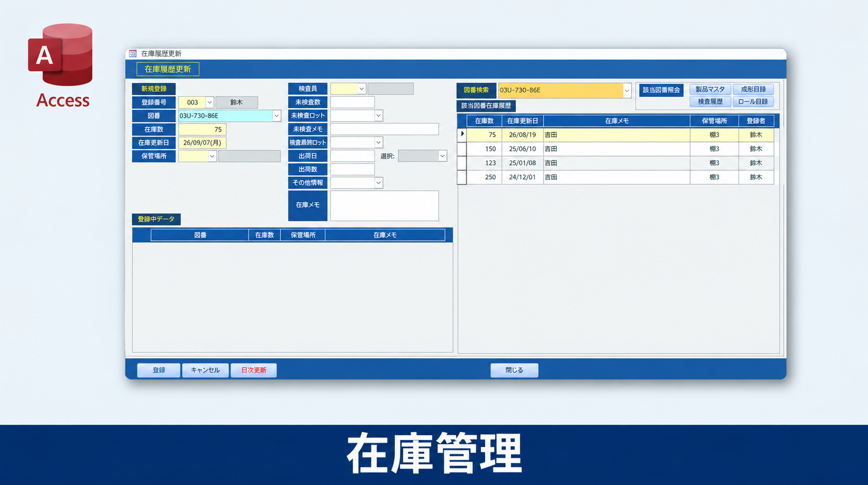This screenshot has height=485, width=868.
Task: Open the 保管場所 dropdown
Action: 212,156
